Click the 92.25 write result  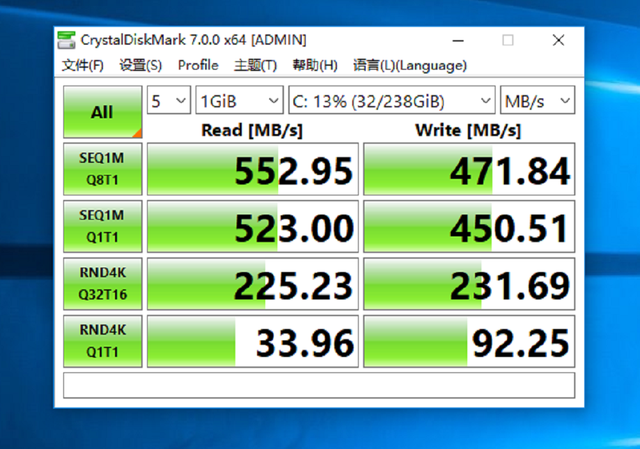[469, 341]
